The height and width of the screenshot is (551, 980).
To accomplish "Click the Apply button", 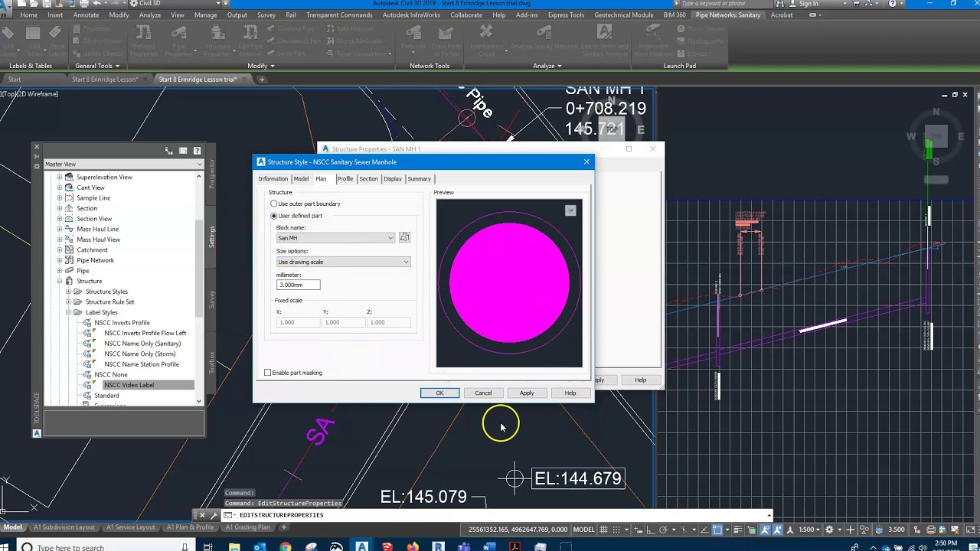I will (x=527, y=393).
